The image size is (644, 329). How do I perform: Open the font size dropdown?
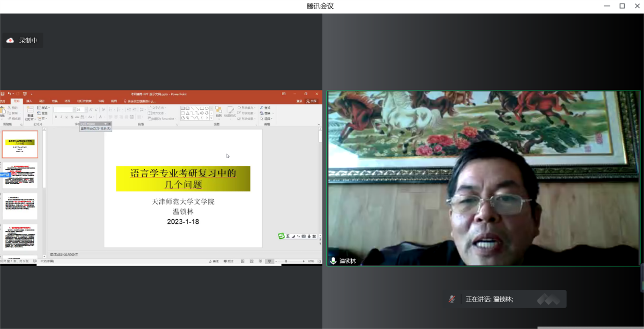pos(86,109)
